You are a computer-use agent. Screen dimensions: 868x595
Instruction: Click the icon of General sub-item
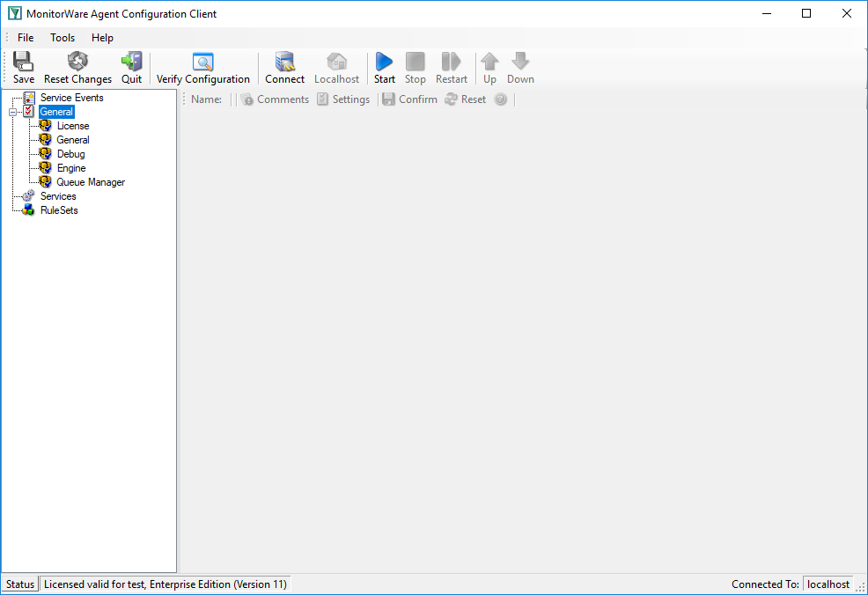coord(46,140)
